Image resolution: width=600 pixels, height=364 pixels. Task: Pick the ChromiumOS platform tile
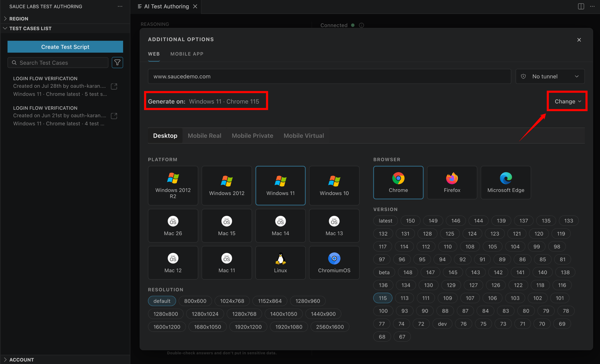pos(334,263)
